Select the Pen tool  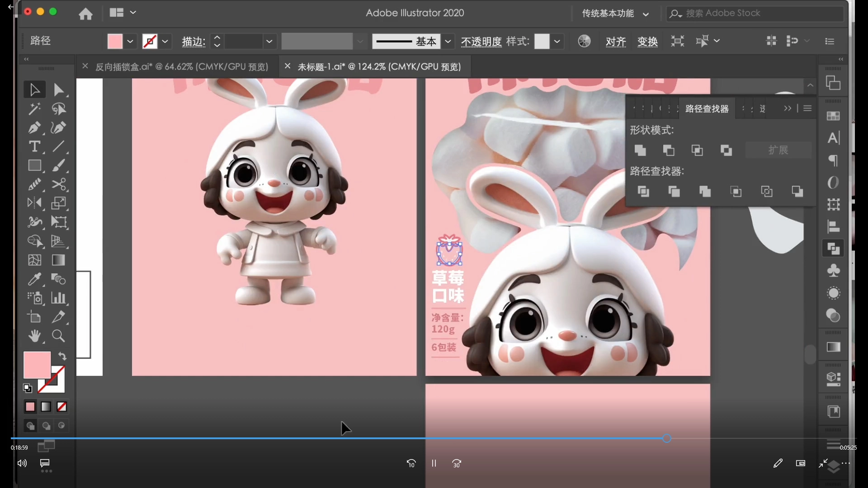coord(34,128)
